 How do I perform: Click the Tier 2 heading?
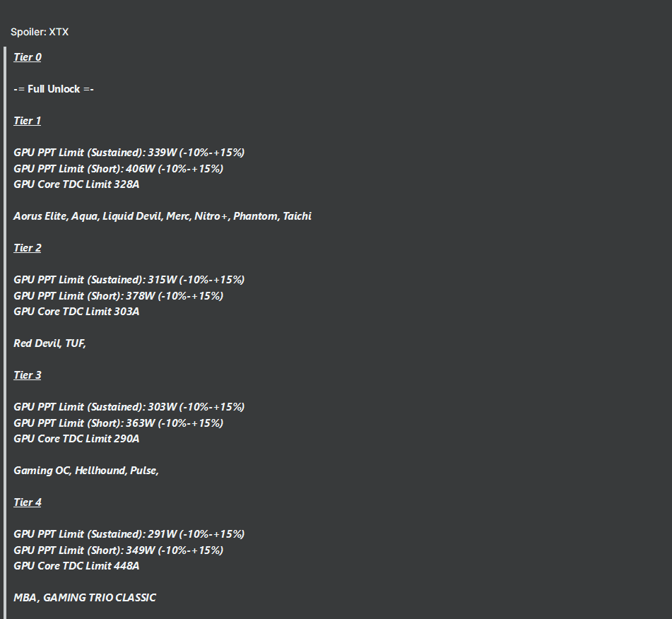click(28, 248)
